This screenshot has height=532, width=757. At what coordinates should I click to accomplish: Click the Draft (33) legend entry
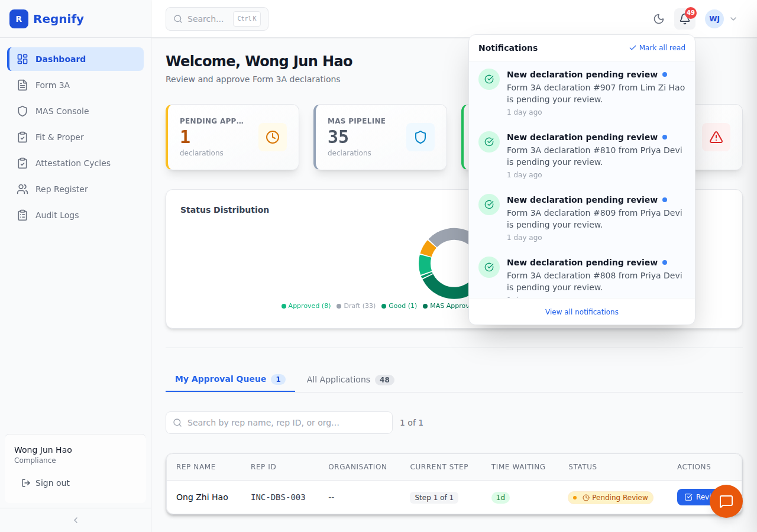[356, 306]
